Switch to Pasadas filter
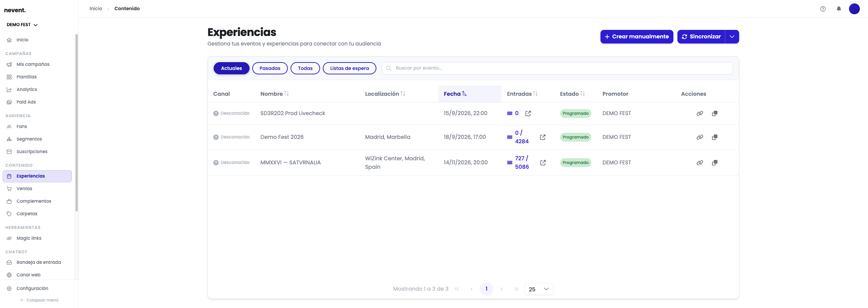 [270, 68]
